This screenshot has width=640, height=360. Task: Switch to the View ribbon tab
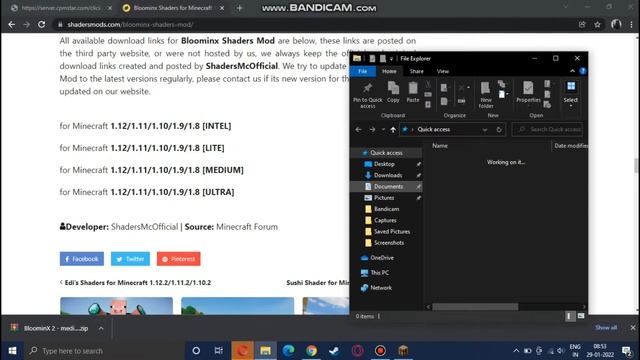click(x=443, y=71)
